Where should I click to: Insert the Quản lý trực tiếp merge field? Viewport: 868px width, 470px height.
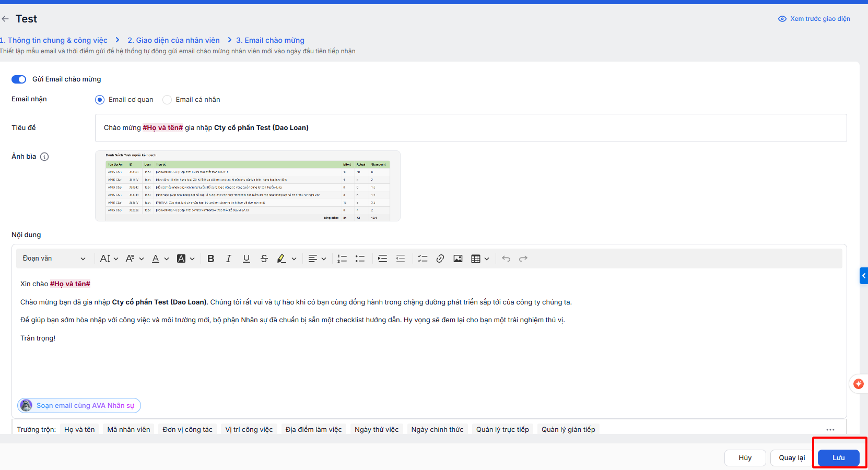point(502,429)
